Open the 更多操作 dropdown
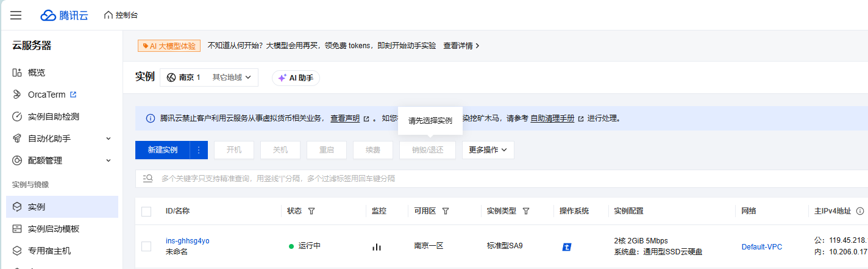This screenshot has height=269, width=868. (488, 150)
